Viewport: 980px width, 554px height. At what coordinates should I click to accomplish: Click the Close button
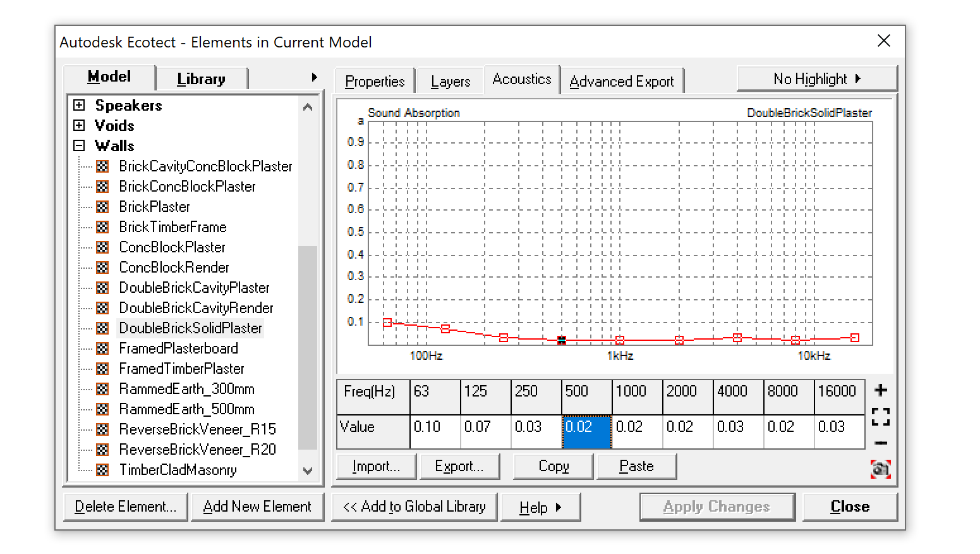point(850,507)
